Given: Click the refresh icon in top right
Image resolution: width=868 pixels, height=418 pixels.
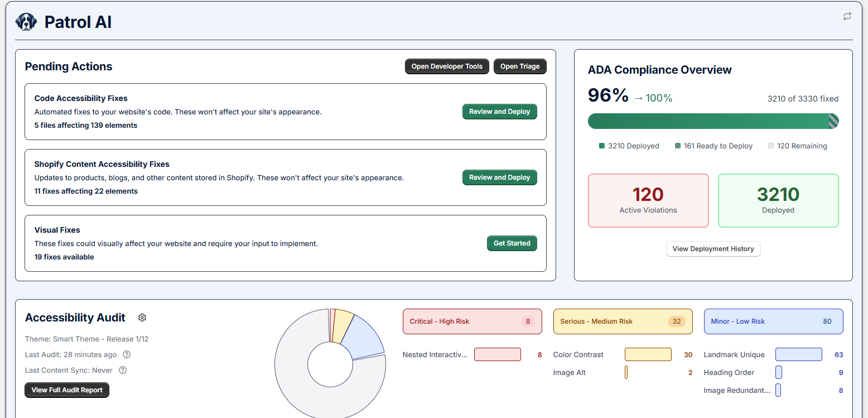Looking at the screenshot, I should point(847,16).
